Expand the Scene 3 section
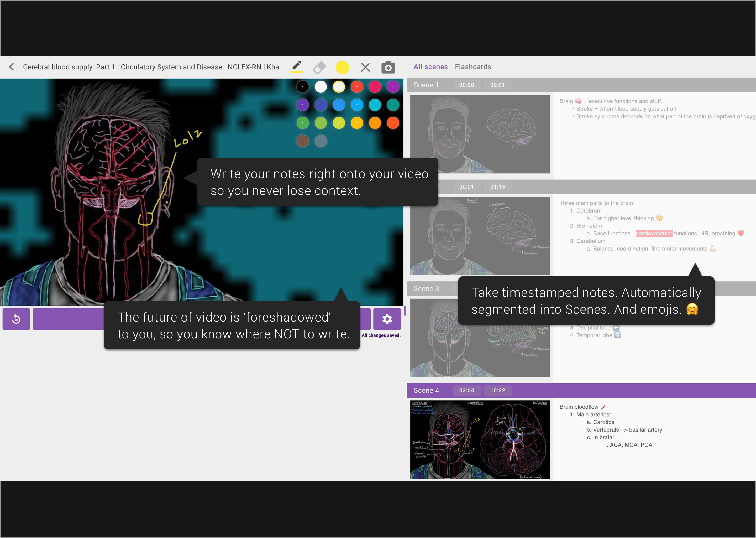The image size is (756, 538). tap(426, 288)
